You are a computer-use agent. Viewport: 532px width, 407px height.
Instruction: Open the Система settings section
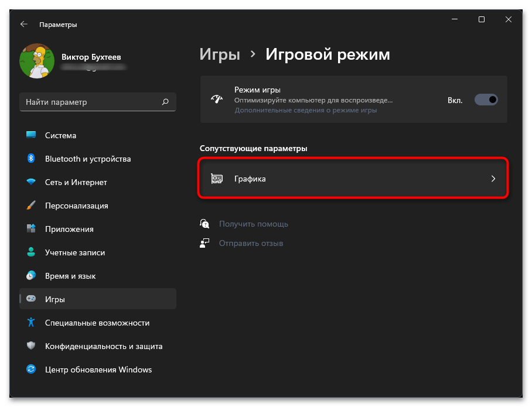98,135
